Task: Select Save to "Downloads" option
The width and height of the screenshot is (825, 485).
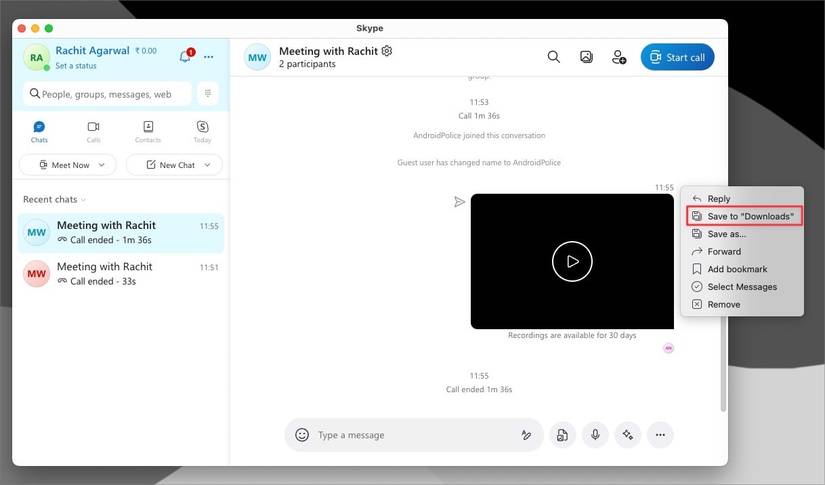Action: (x=744, y=216)
